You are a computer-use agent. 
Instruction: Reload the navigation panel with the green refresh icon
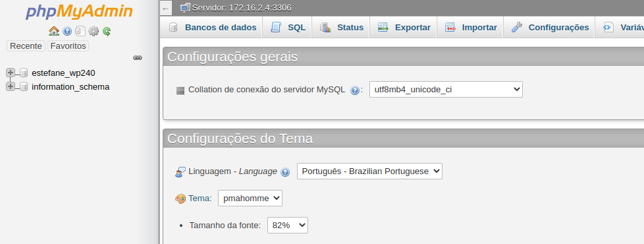(x=107, y=31)
